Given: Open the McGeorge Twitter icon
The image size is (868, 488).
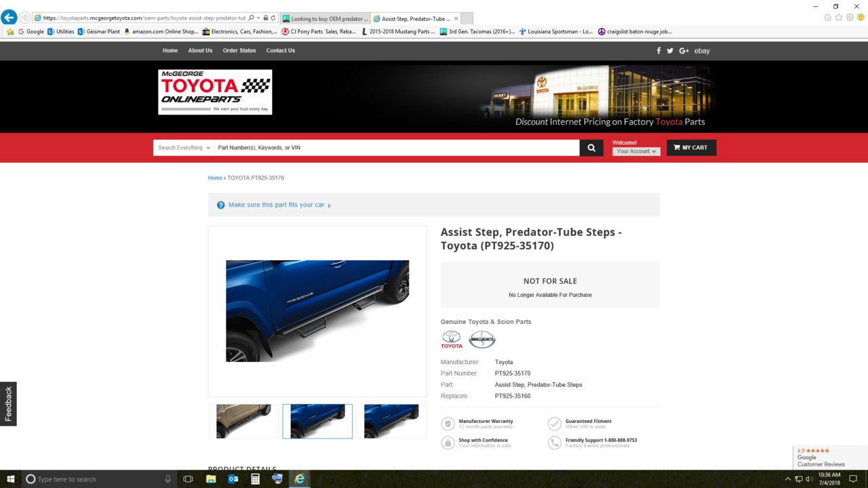Looking at the screenshot, I should (670, 51).
